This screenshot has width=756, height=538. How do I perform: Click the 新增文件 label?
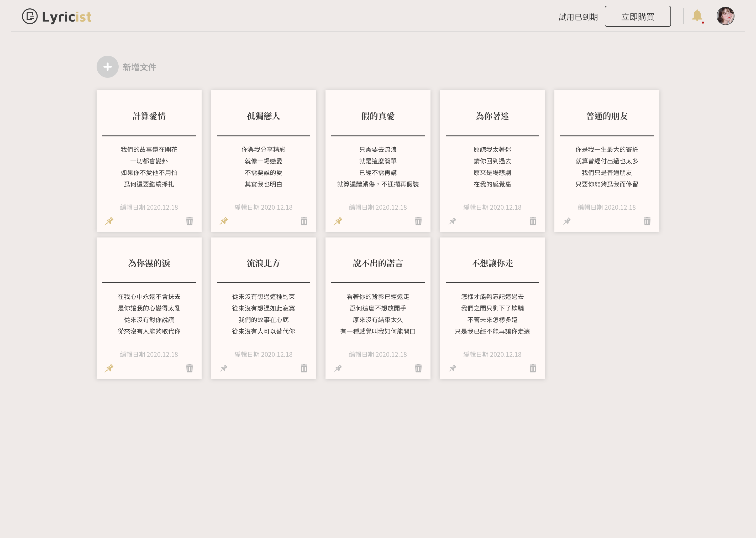[x=139, y=67]
